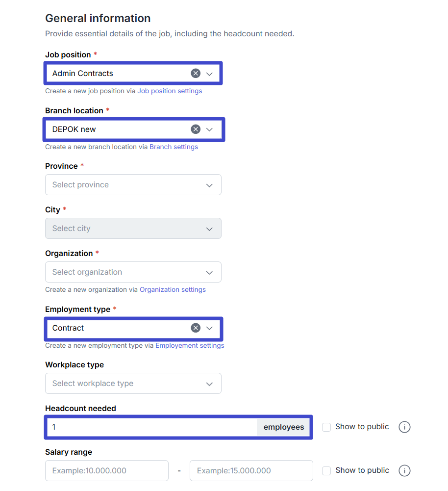448x491 pixels.
Task: Expand the Employment type dropdown chevron
Action: pyautogui.click(x=210, y=329)
